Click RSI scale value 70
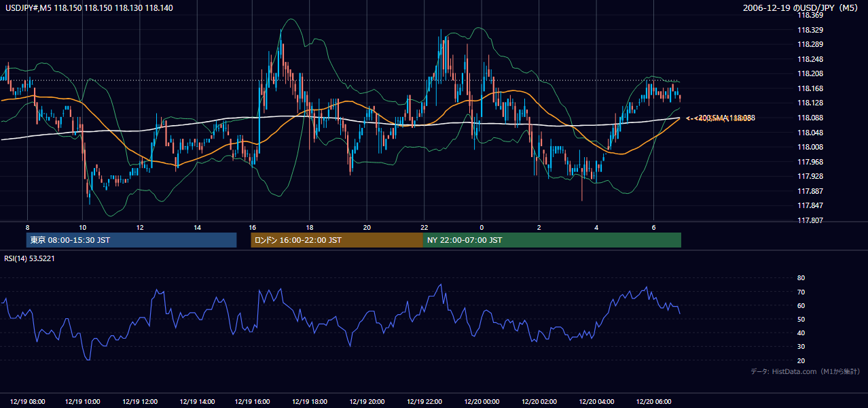The height and width of the screenshot is (408, 868). click(x=801, y=292)
